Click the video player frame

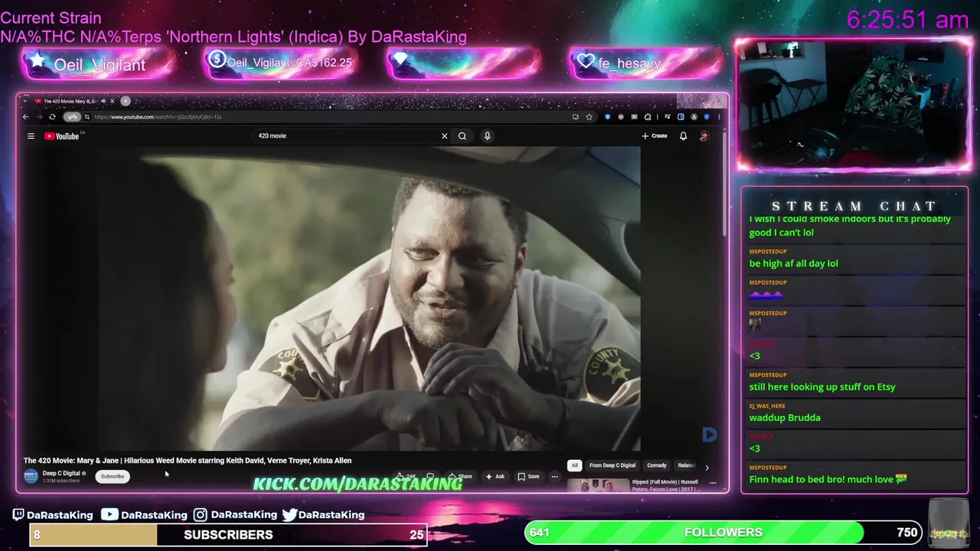(x=368, y=298)
